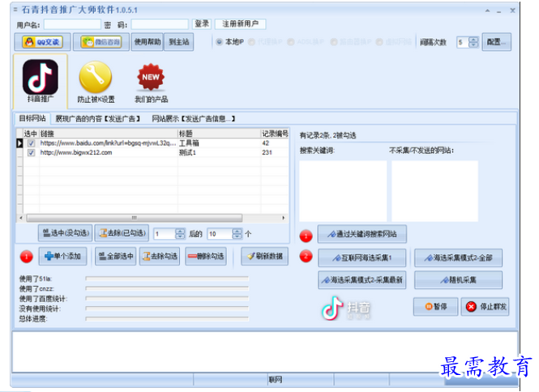This screenshot has width=539, height=392.
Task: Click the window menu icon left of title
Action: pos(15,10)
